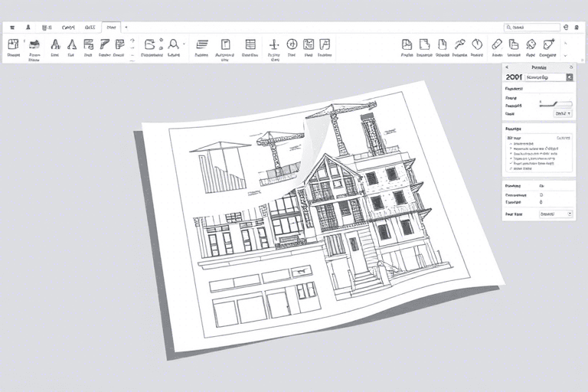Click the plus button after the ribbon tabs
The width and height of the screenshot is (588, 392).
pos(126,27)
